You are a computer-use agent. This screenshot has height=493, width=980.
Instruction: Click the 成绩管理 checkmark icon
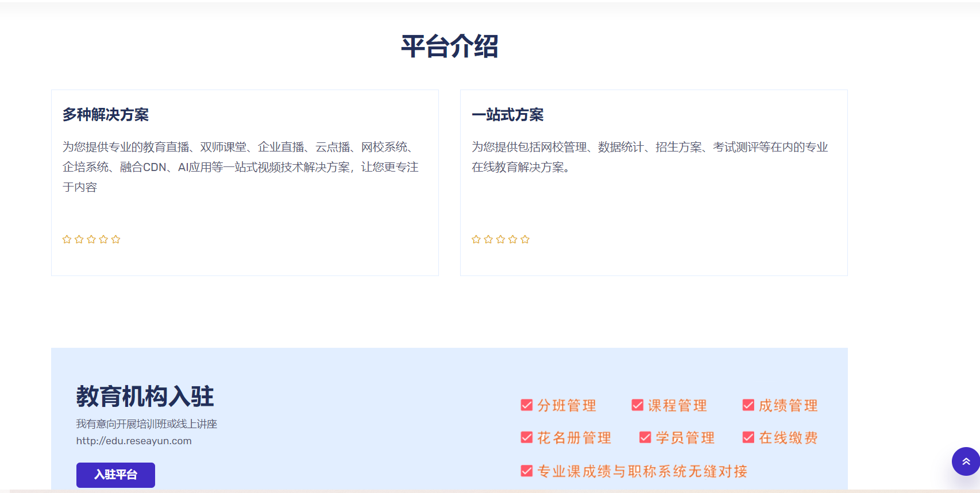748,405
